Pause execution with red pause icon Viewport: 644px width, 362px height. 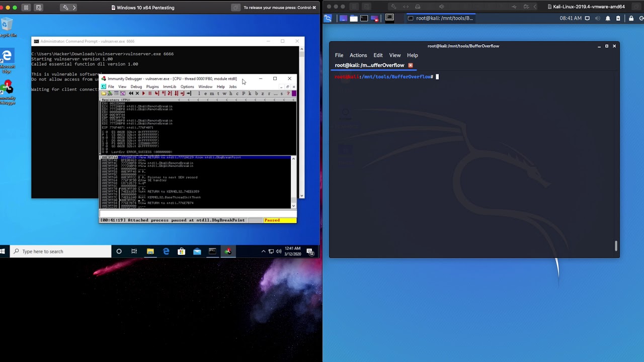[x=150, y=94]
